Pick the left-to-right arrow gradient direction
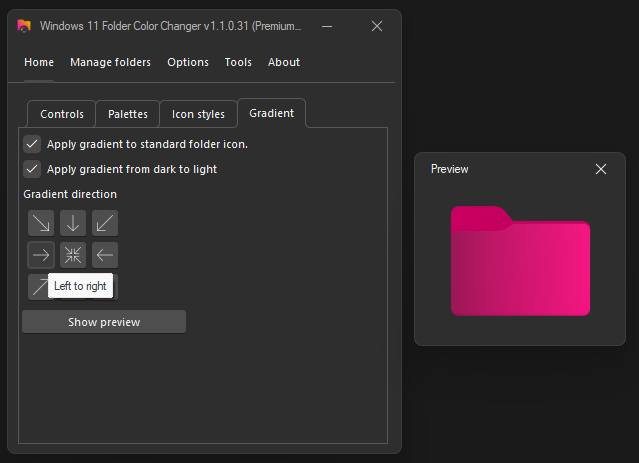This screenshot has height=463, width=639. pyautogui.click(x=41, y=254)
